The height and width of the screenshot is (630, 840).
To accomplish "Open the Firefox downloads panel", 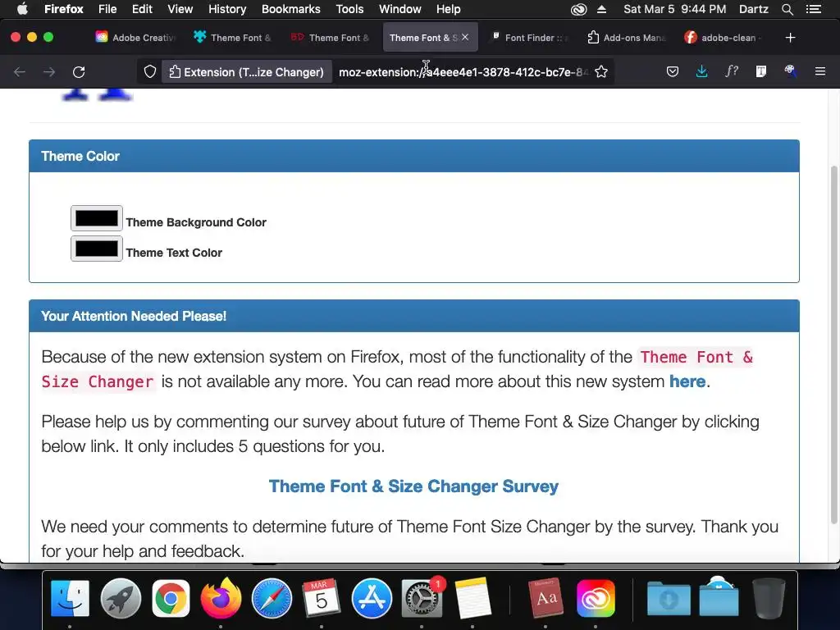I will click(x=702, y=72).
